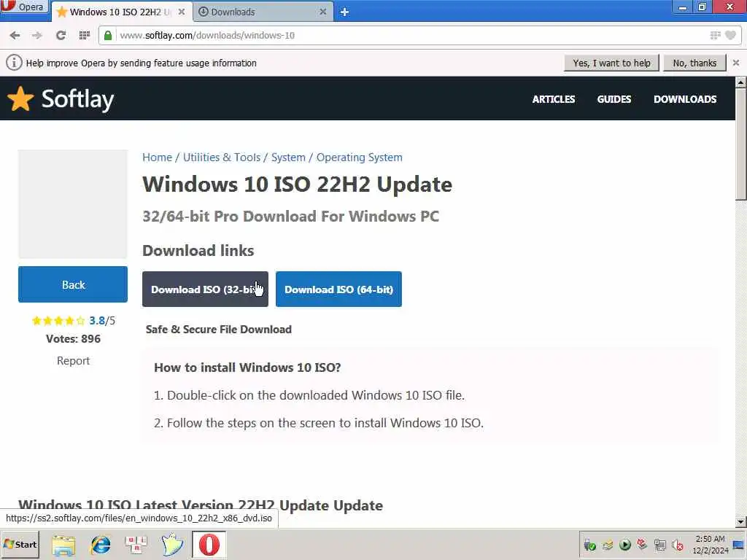Go back using the browser back arrow
The height and width of the screenshot is (560, 747).
pos(15,35)
